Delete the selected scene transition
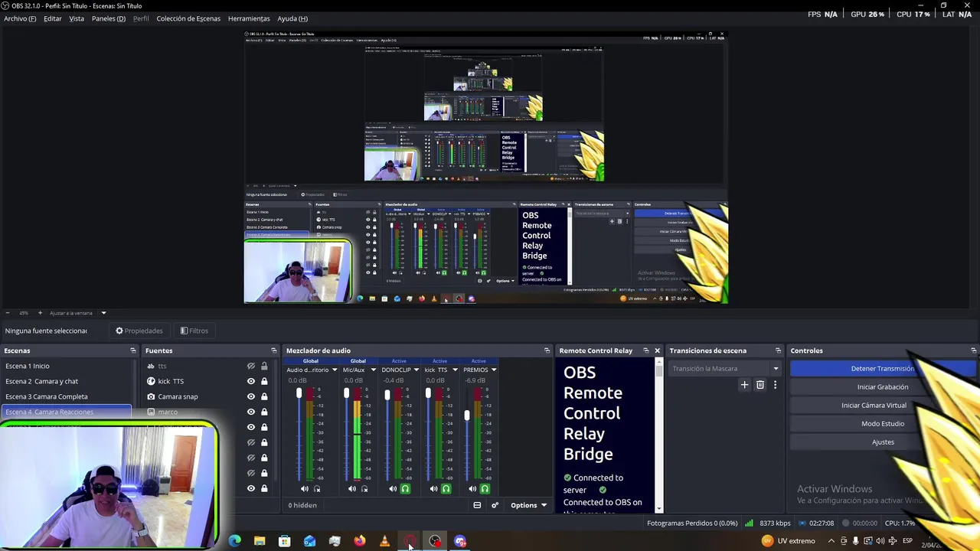The width and height of the screenshot is (980, 551). click(760, 385)
